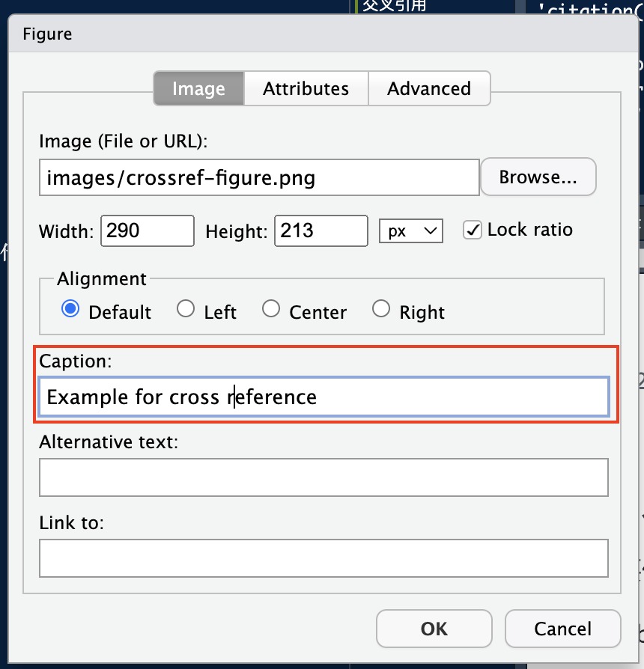Select Default alignment radio button
This screenshot has height=669, width=644.
click(x=71, y=309)
